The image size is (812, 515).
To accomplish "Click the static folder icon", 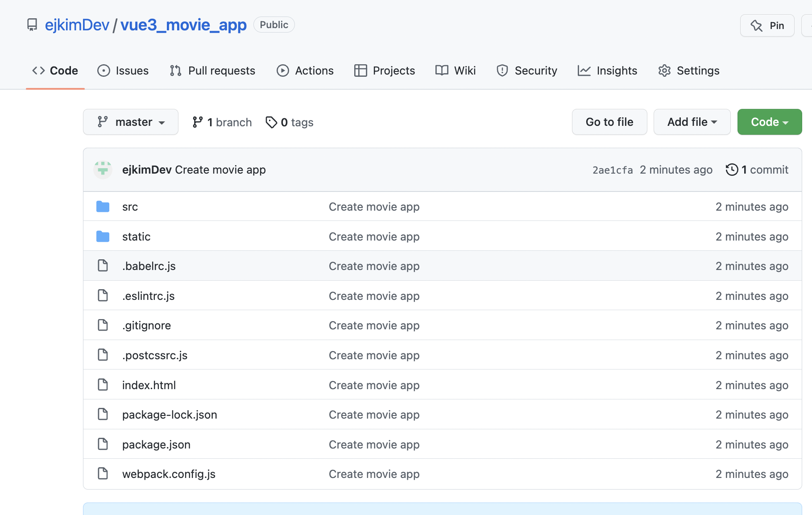I will (x=103, y=237).
